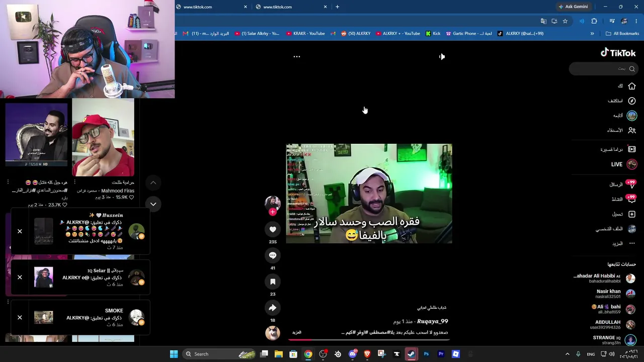Open Steam from the taskbar
Image resolution: width=644 pixels, height=362 pixels.
click(411, 354)
